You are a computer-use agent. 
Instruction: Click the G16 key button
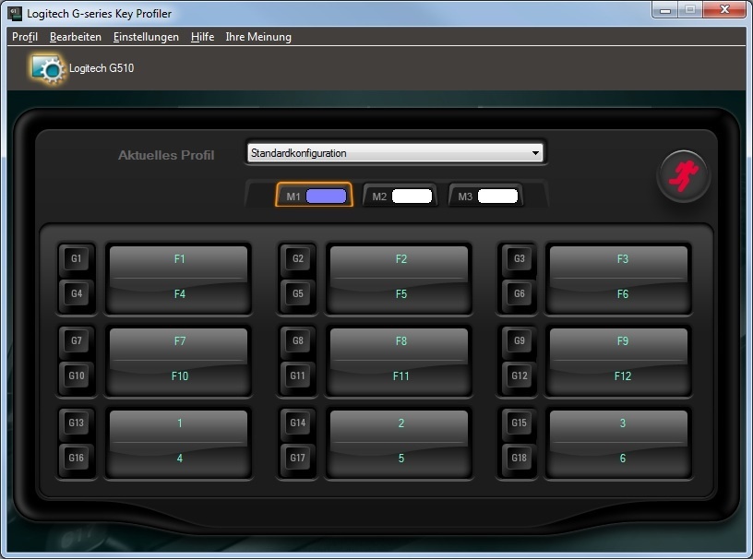click(77, 458)
